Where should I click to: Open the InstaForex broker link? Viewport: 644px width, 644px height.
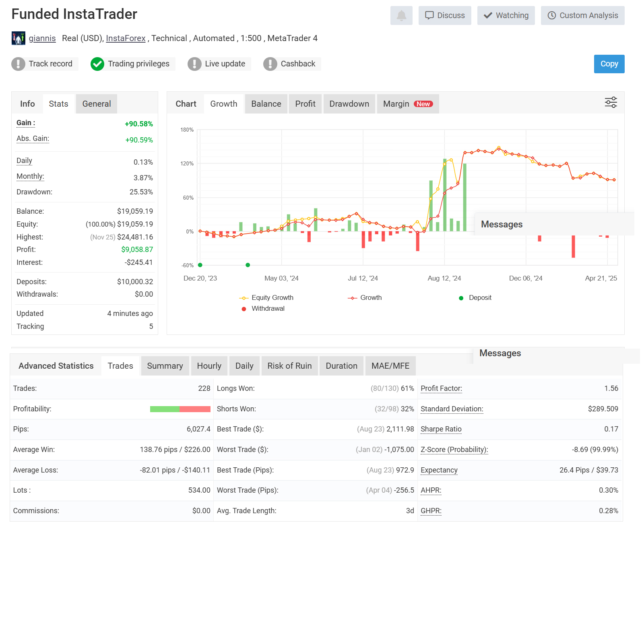point(126,38)
